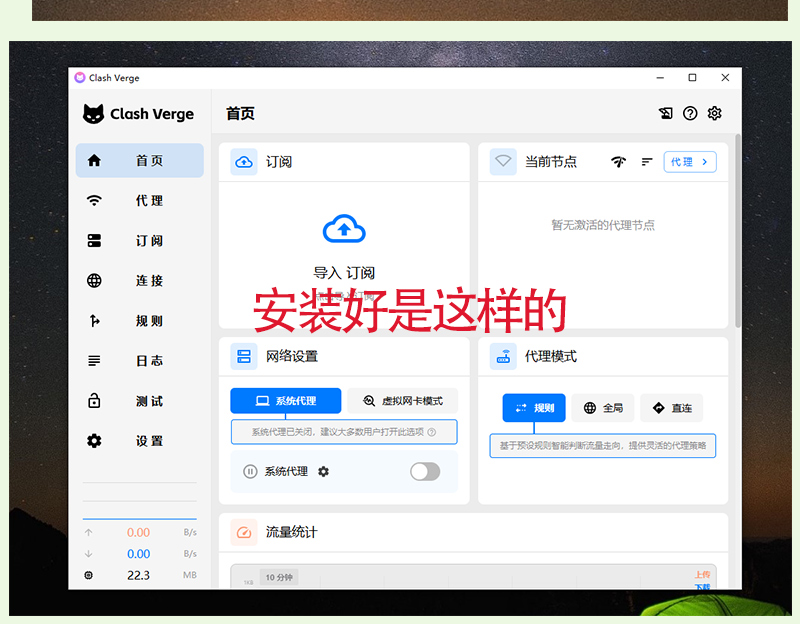Open the gear icon next to 系统代理
The image size is (800, 624).
tap(323, 472)
